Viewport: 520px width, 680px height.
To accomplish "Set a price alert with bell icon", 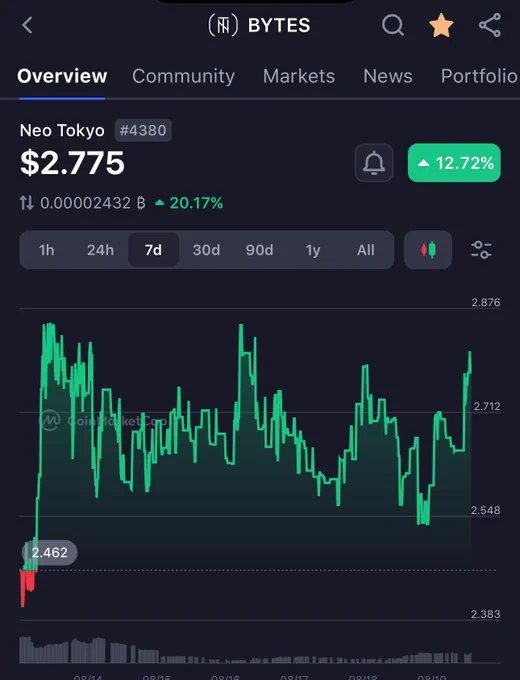I will coord(374,163).
